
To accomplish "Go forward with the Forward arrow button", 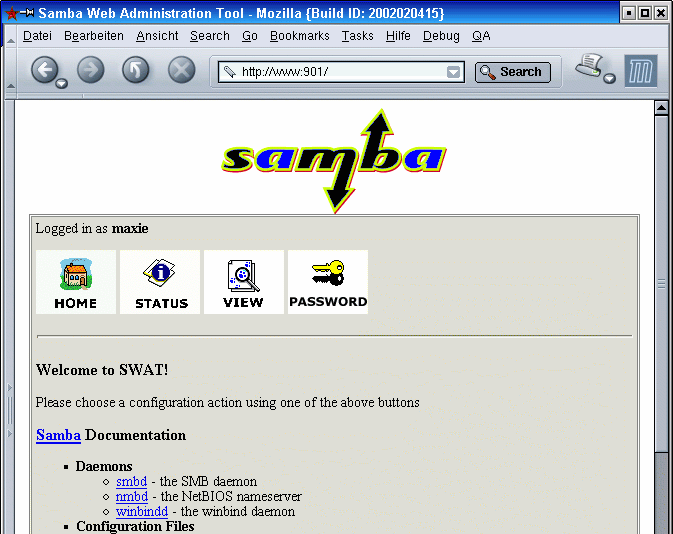I will pos(91,70).
